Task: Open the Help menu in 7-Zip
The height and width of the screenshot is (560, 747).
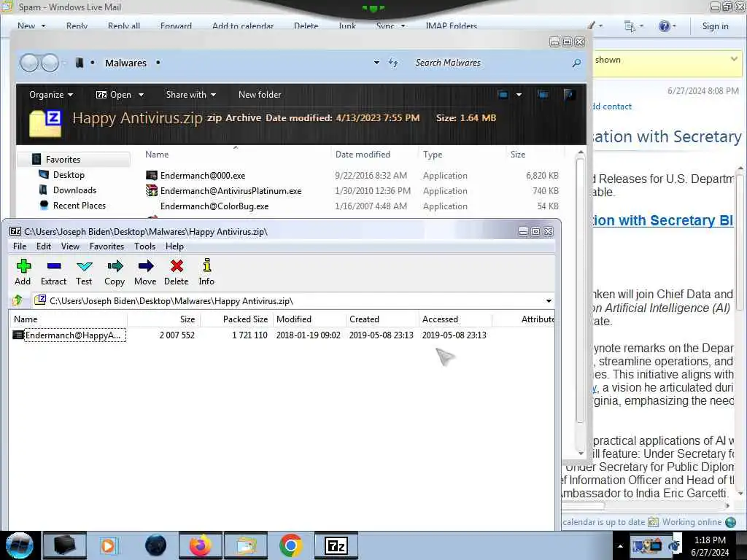Action: 174,246
